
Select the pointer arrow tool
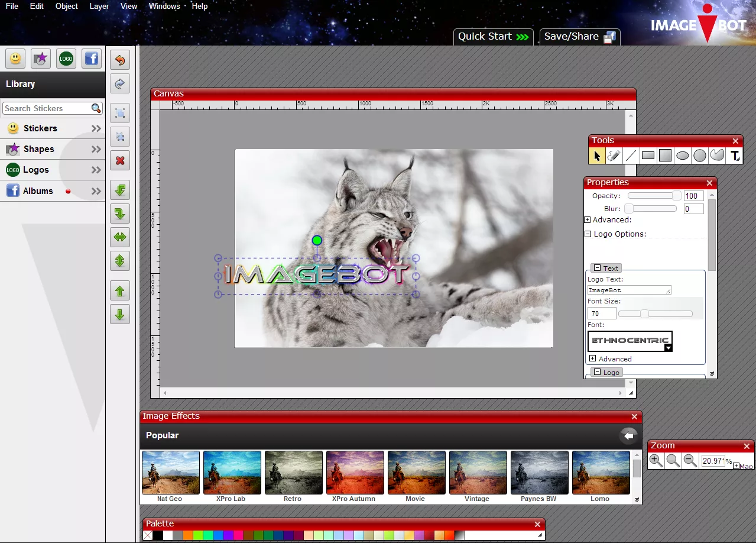click(x=596, y=156)
